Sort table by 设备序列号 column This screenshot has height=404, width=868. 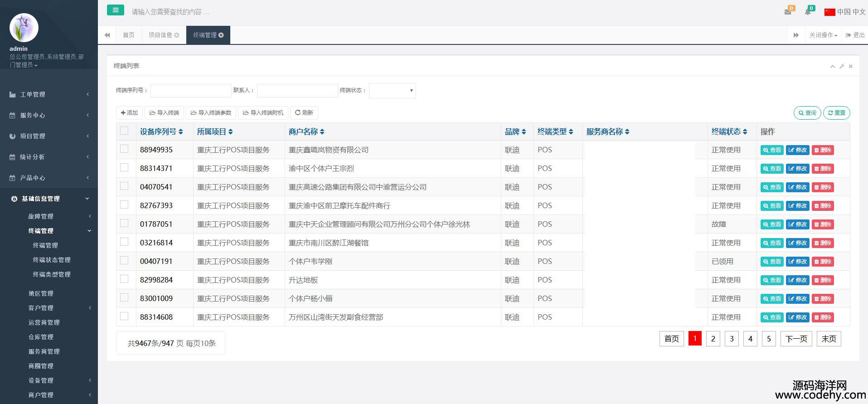click(161, 131)
